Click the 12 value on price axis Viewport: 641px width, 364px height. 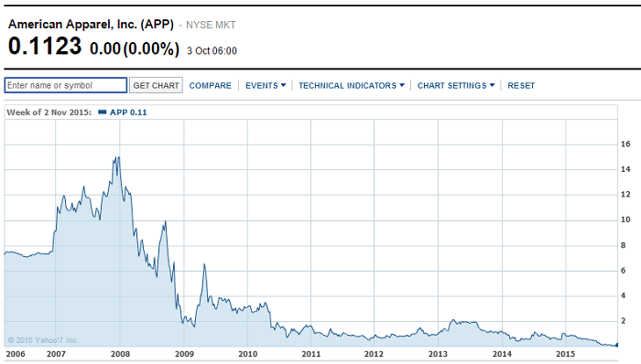coord(625,195)
